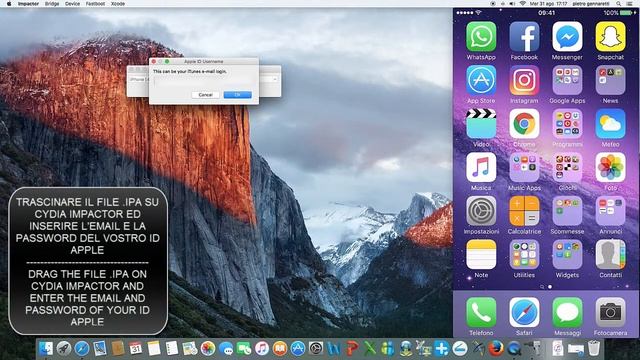640x360 pixels.
Task: Open the Xcode menu
Action: tap(118, 4)
